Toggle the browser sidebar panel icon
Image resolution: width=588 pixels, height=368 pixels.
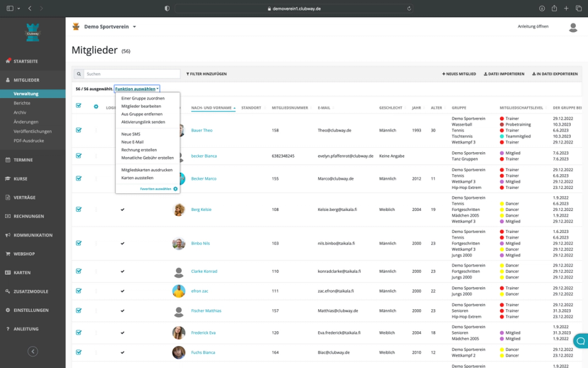(x=10, y=8)
